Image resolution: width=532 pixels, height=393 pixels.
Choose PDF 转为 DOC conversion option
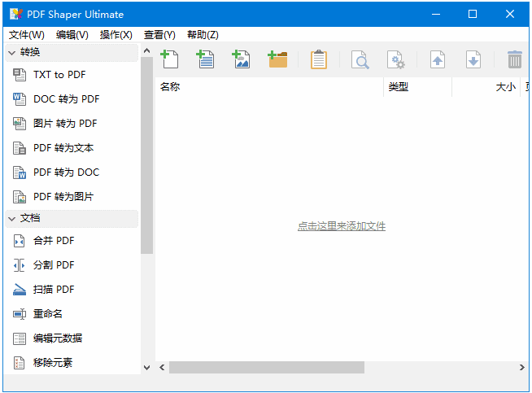click(x=66, y=172)
